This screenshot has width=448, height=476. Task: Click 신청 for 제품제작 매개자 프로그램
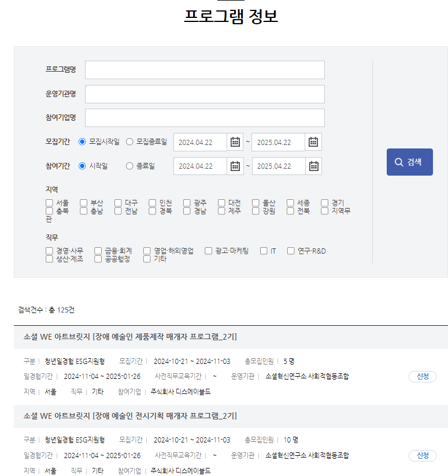pos(423,377)
